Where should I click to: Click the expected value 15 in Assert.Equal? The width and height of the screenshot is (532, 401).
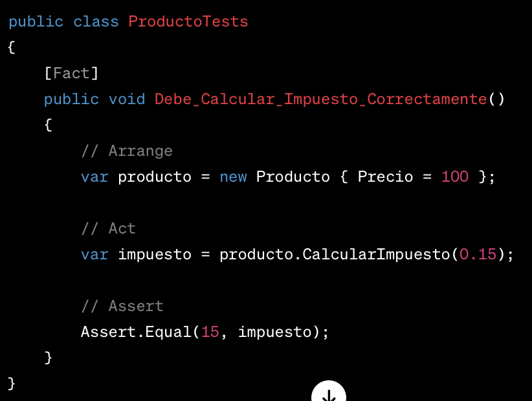[210, 332]
